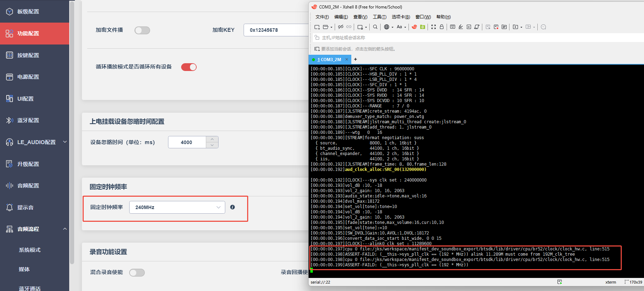
Task: Click the script scroll icon in Xshell toolbar
Action: click(477, 27)
